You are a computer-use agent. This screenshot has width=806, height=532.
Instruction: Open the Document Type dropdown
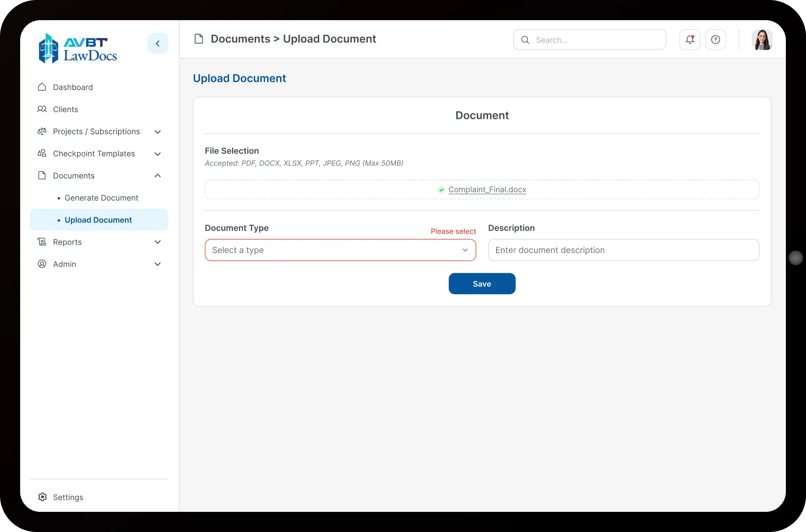coord(340,250)
